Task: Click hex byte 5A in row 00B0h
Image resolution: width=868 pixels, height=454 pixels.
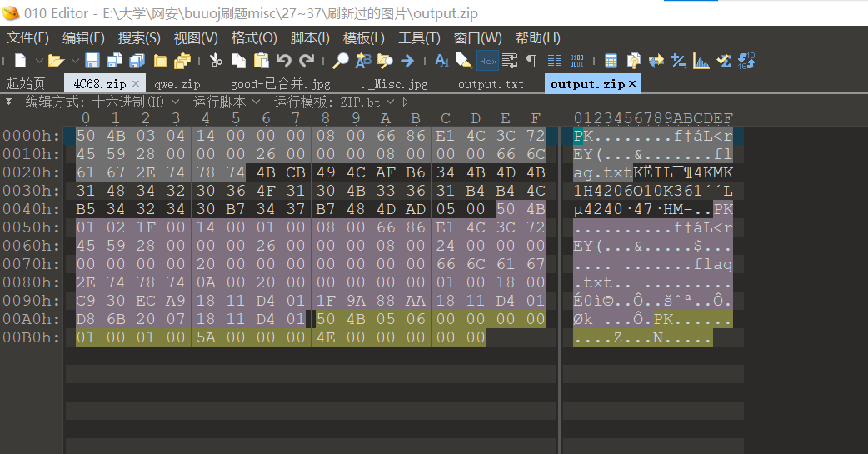Action: click(206, 337)
